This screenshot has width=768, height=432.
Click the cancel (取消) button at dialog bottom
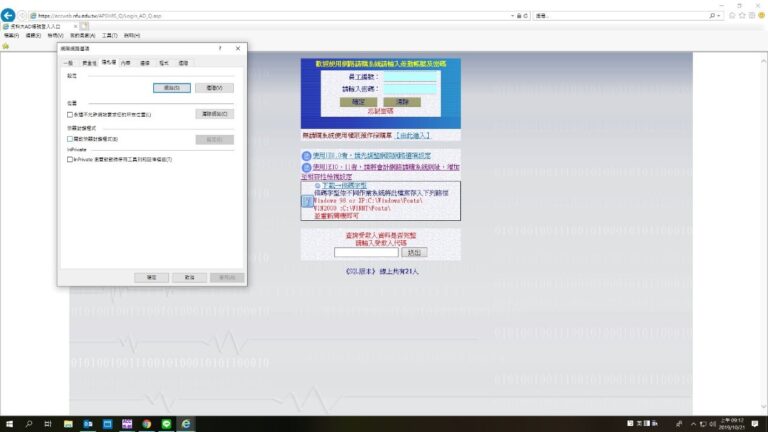tap(188, 277)
